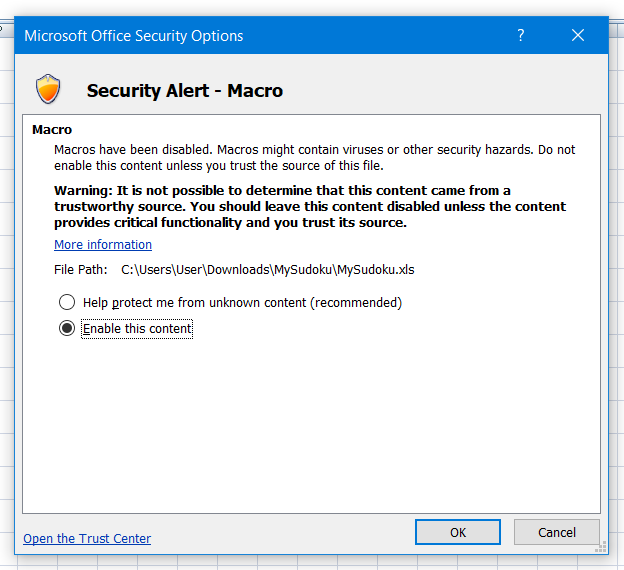Click the bold Warning paragraph
The image size is (624, 570).
coord(310,206)
